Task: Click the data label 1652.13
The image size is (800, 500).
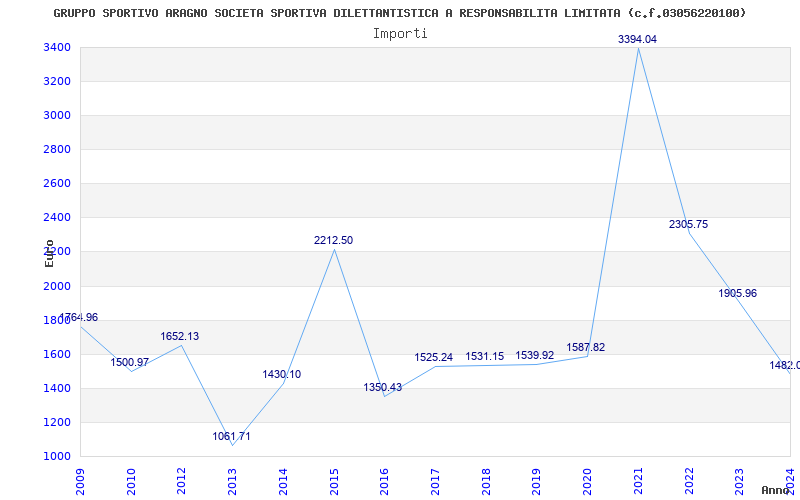Action: (x=180, y=336)
